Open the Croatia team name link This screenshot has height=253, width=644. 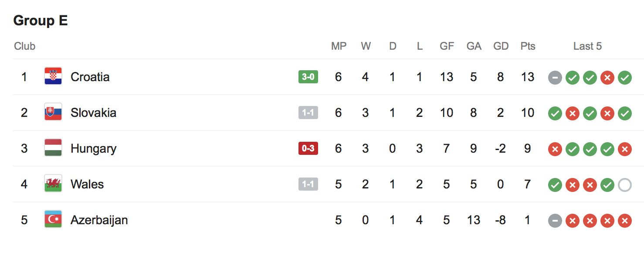click(x=90, y=77)
